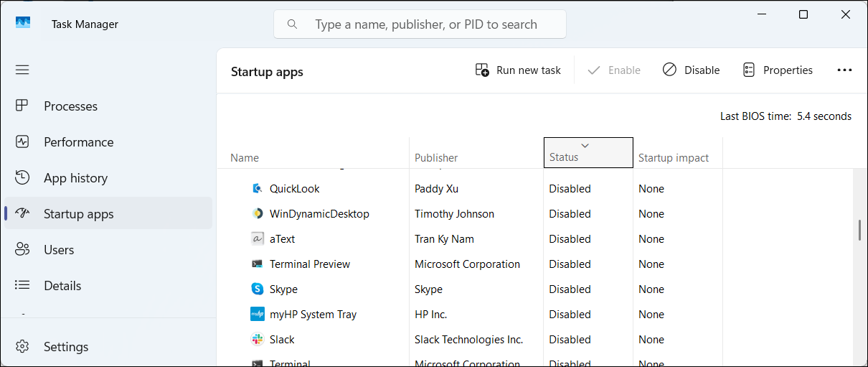
Task: Click the App history clock icon
Action: pos(22,177)
